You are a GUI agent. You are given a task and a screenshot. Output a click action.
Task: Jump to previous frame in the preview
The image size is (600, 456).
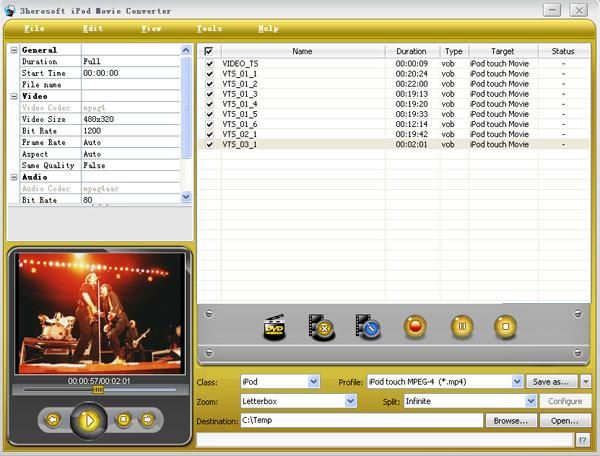pos(54,420)
